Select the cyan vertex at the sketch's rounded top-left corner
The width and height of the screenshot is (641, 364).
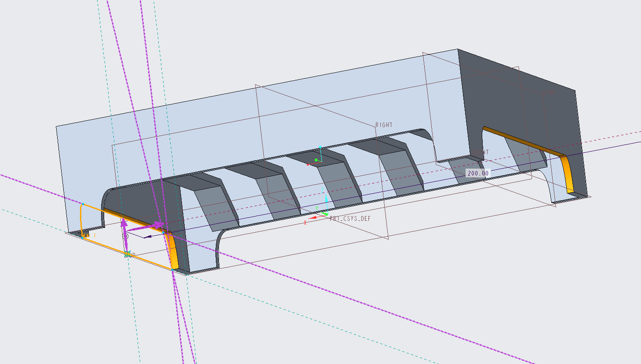(x=83, y=204)
